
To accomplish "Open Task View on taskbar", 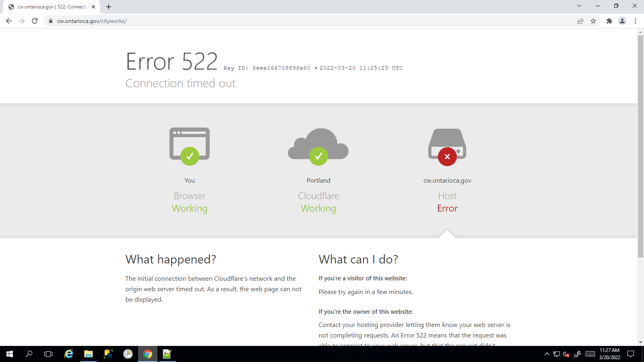I will point(48,354).
